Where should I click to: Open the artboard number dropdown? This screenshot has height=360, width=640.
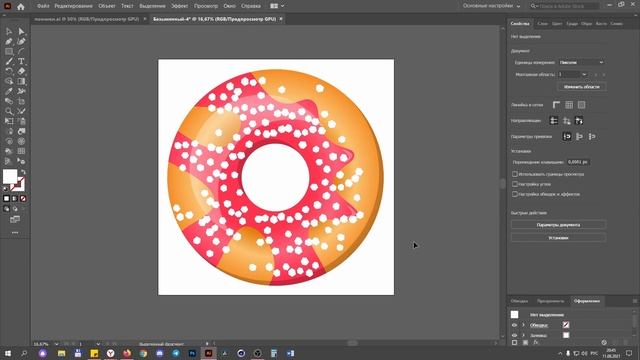584,74
